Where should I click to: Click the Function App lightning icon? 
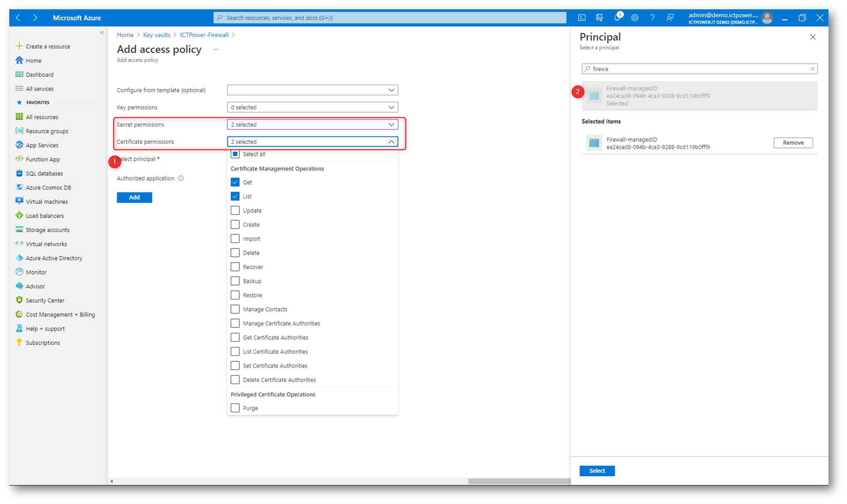click(x=19, y=159)
